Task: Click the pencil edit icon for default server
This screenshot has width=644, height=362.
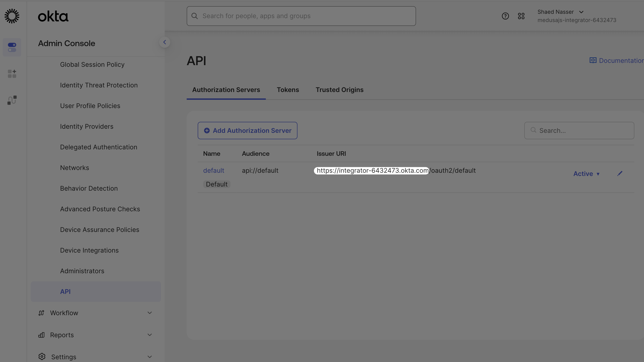Action: click(620, 173)
